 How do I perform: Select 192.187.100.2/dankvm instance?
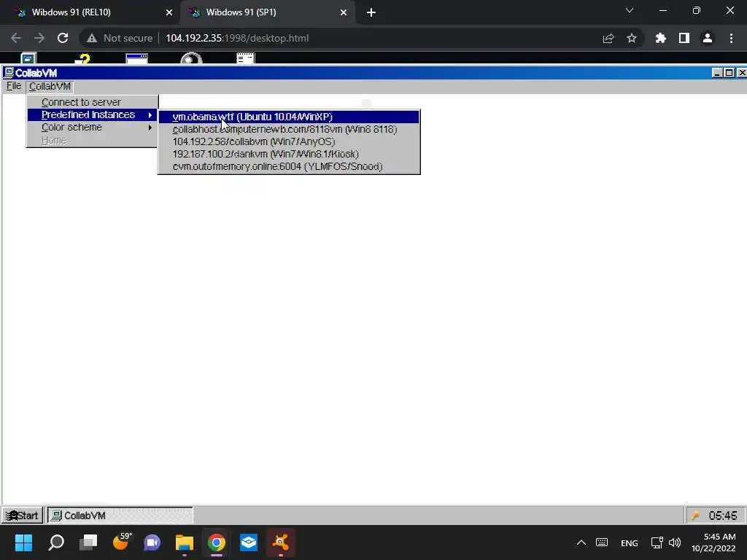289,154
